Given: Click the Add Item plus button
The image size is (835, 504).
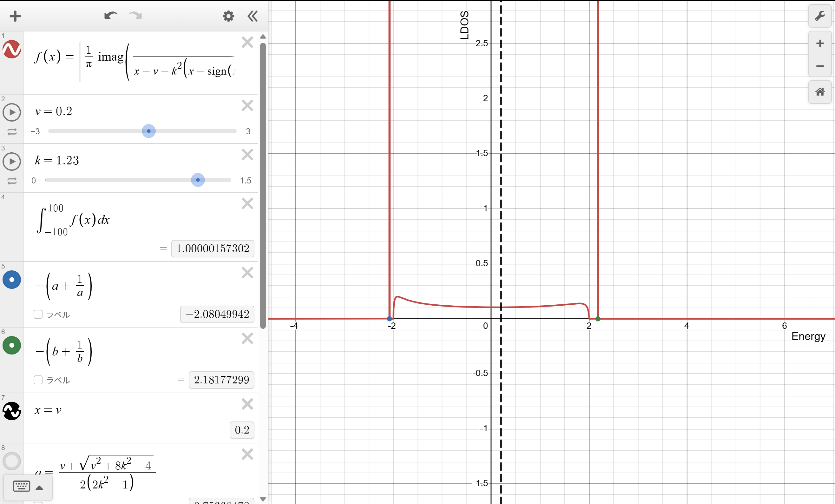Looking at the screenshot, I should 15,16.
